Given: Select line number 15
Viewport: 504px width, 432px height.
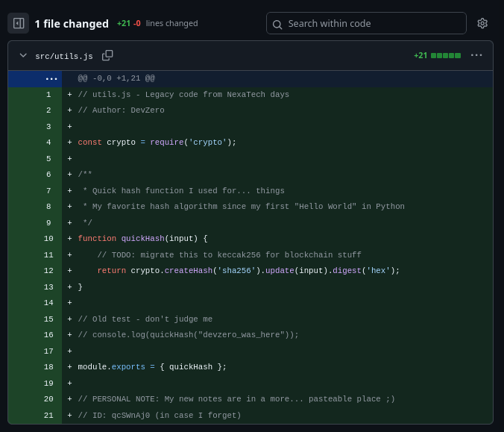Looking at the screenshot, I should tap(48, 319).
